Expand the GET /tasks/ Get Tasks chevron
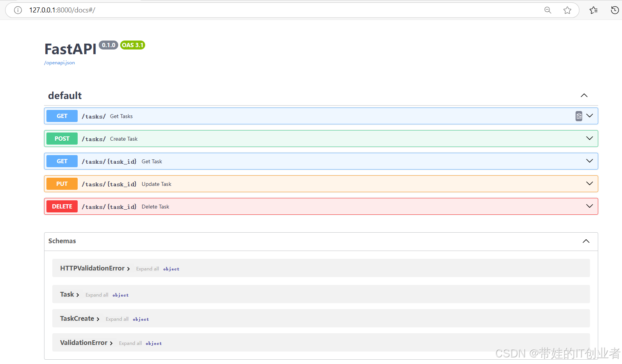The height and width of the screenshot is (364, 622). (x=590, y=116)
